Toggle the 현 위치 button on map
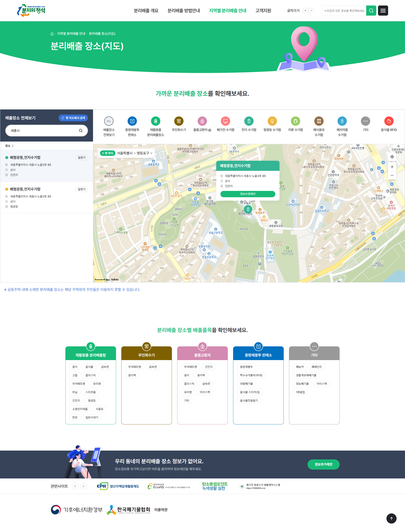The width and height of the screenshot is (405, 532). point(107,153)
